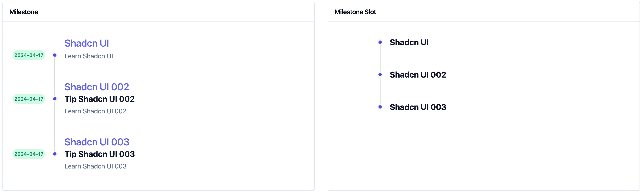Click the Tip Shadcn UI 003 text

[x=100, y=154]
